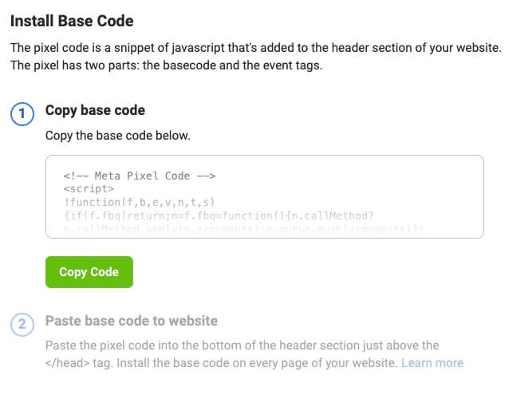Open the Learn more link
Image resolution: width=532 pixels, height=395 pixels.
432,363
